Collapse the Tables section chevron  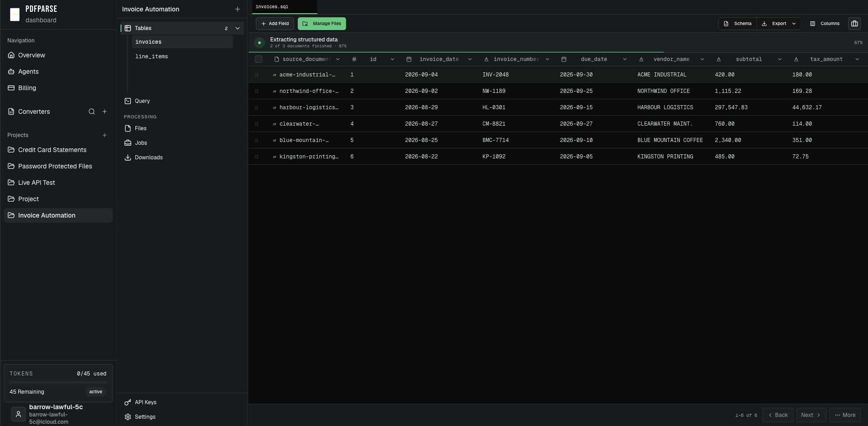[237, 28]
